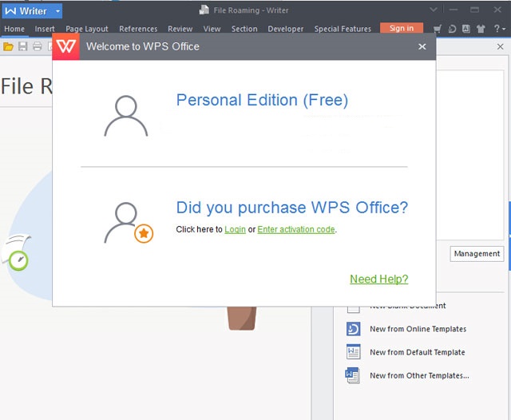
Task: Click the Personal Edition user avatar icon
Action: 126,116
